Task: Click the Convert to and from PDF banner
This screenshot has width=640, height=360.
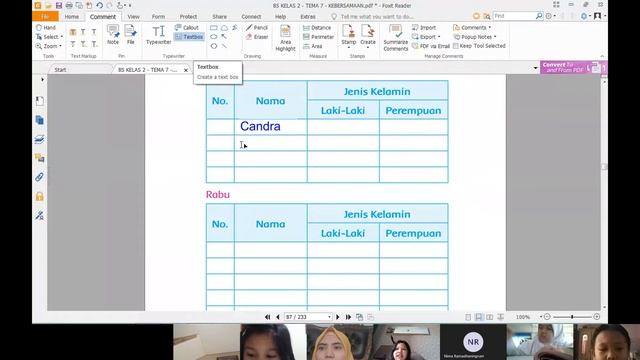Action: pyautogui.click(x=573, y=67)
